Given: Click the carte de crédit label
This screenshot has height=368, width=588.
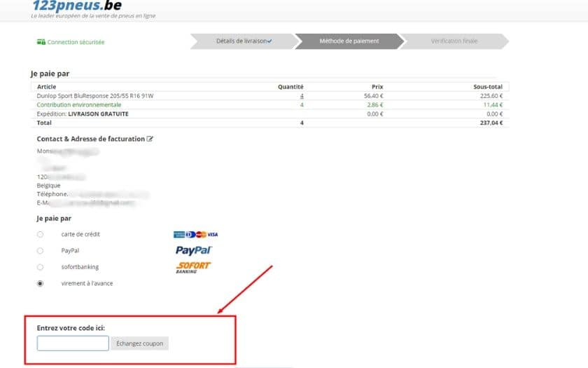Looking at the screenshot, I should 80,234.
